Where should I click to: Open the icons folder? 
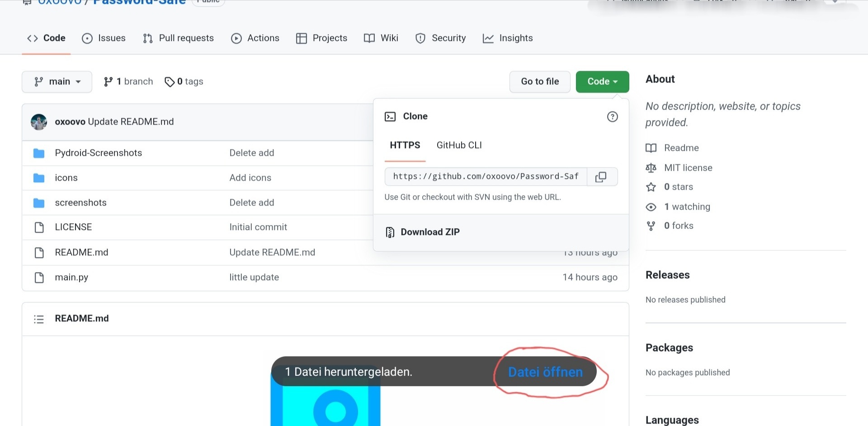click(x=66, y=178)
